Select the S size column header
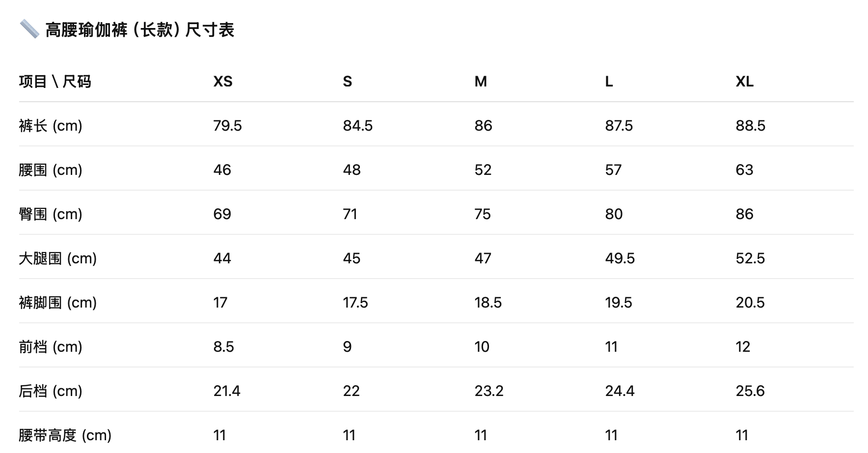Image resolution: width=868 pixels, height=453 pixels. [348, 82]
